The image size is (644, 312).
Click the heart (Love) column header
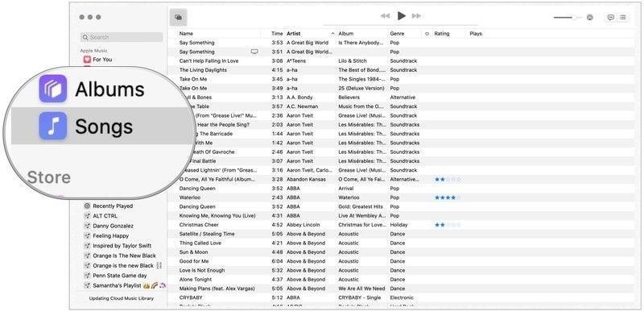427,34
